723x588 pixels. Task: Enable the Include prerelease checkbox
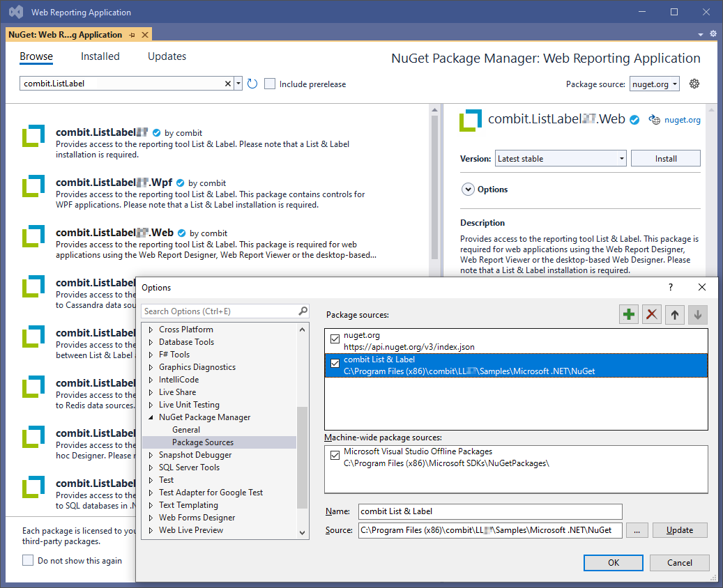pyautogui.click(x=270, y=84)
